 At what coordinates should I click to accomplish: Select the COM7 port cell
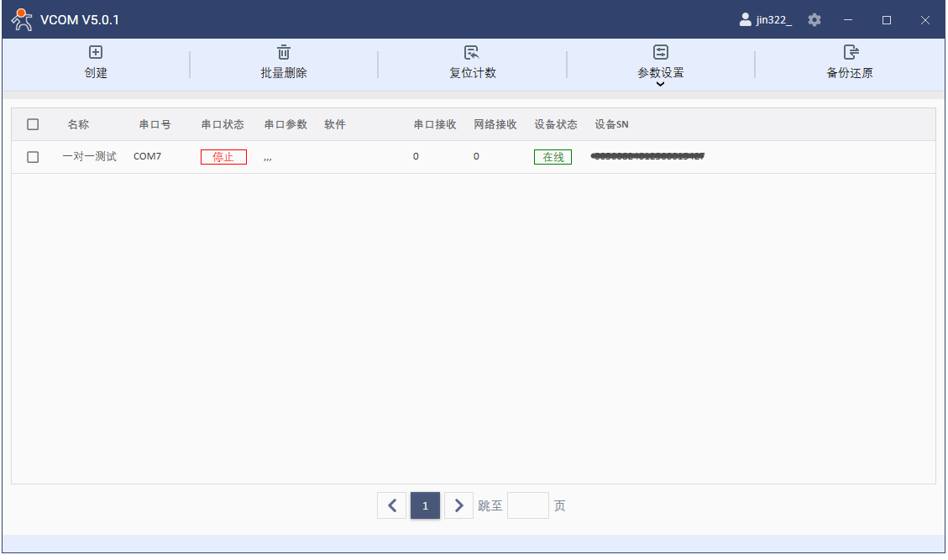pos(147,157)
